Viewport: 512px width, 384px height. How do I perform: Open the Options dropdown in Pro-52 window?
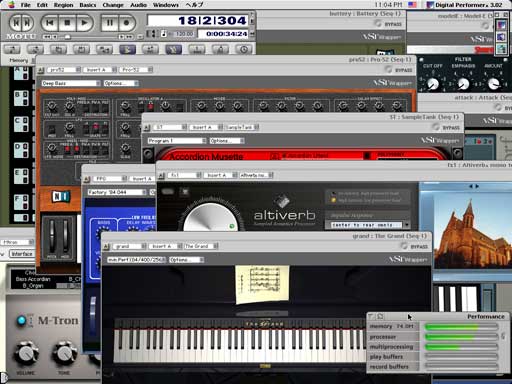tap(121, 83)
